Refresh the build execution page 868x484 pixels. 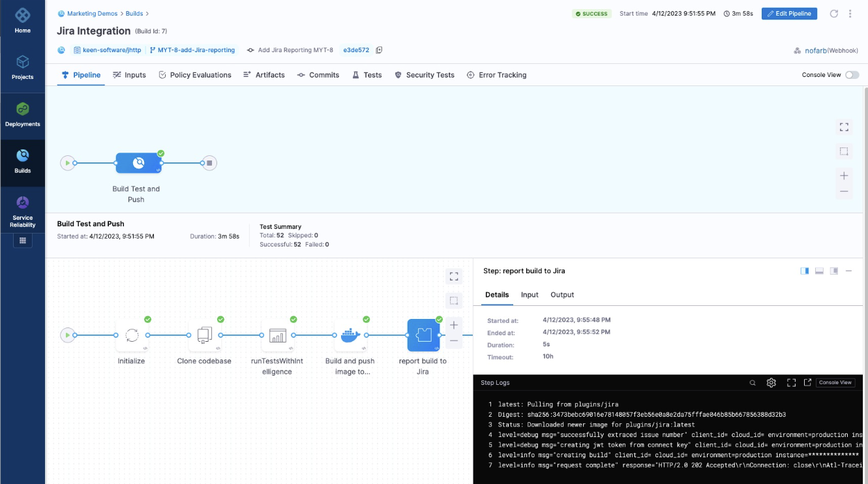(x=833, y=14)
